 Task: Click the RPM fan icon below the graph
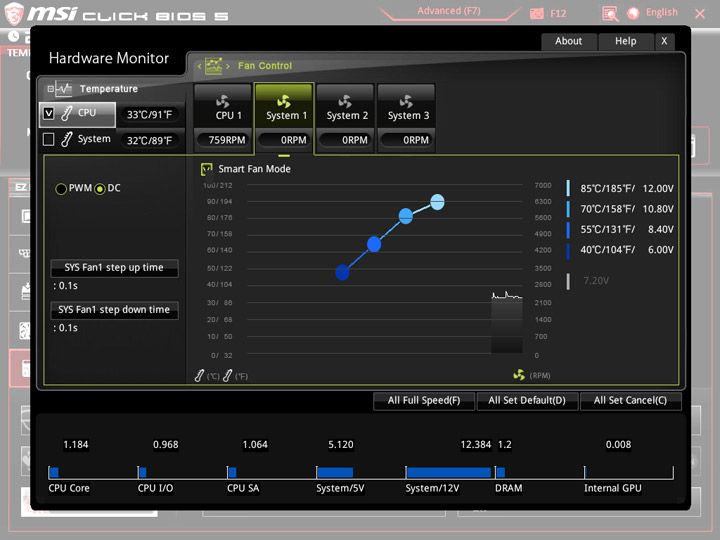pos(519,375)
